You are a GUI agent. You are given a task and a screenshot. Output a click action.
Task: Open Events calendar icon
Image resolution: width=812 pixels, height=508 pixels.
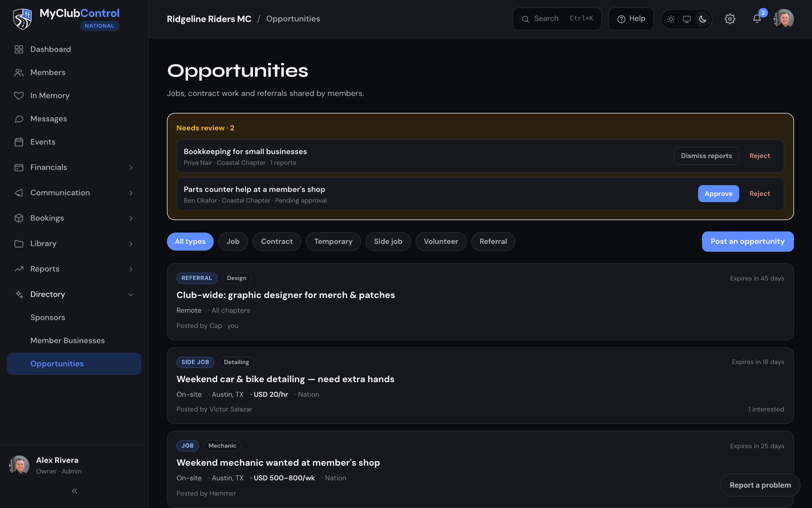coord(19,142)
